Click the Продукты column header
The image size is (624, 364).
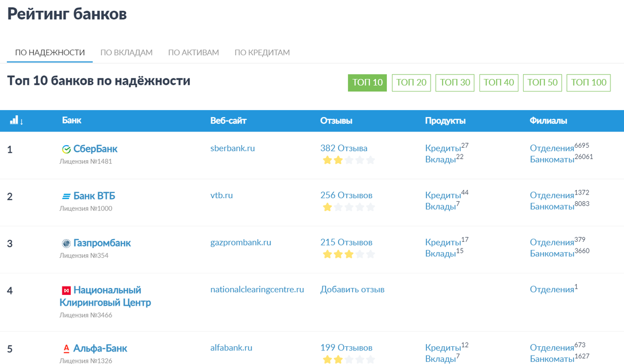446,121
